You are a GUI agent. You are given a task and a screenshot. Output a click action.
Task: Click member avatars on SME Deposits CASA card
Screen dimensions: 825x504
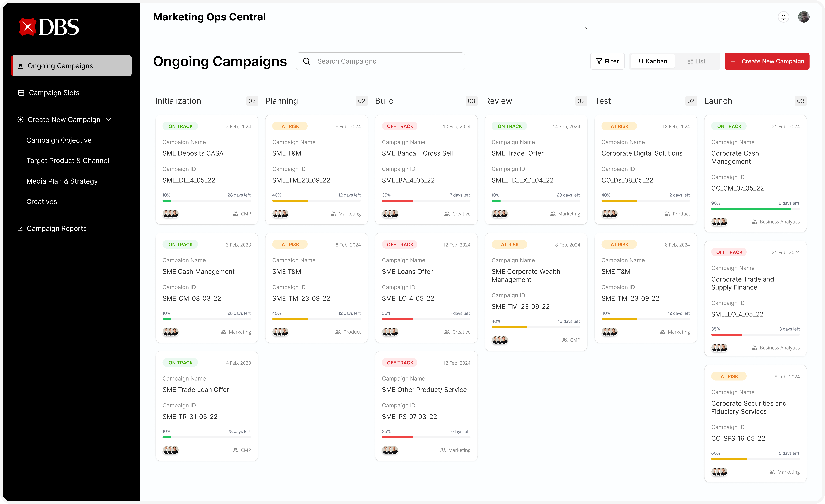click(171, 214)
